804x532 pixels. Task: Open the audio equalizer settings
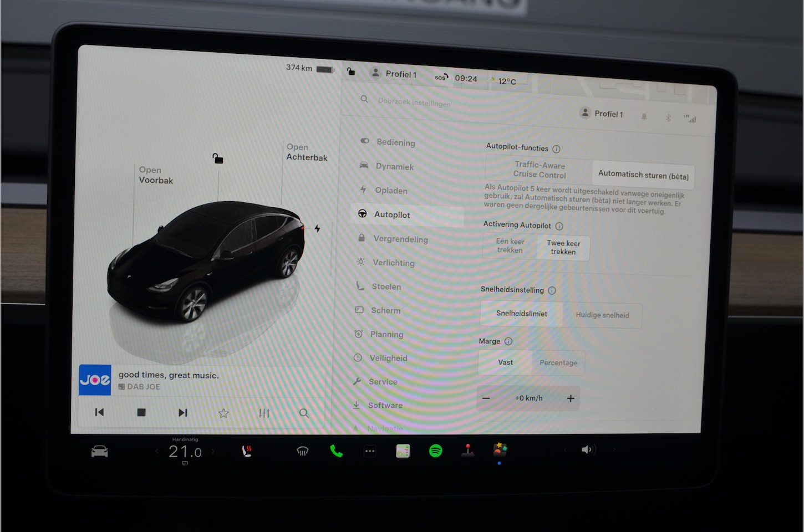point(264,413)
